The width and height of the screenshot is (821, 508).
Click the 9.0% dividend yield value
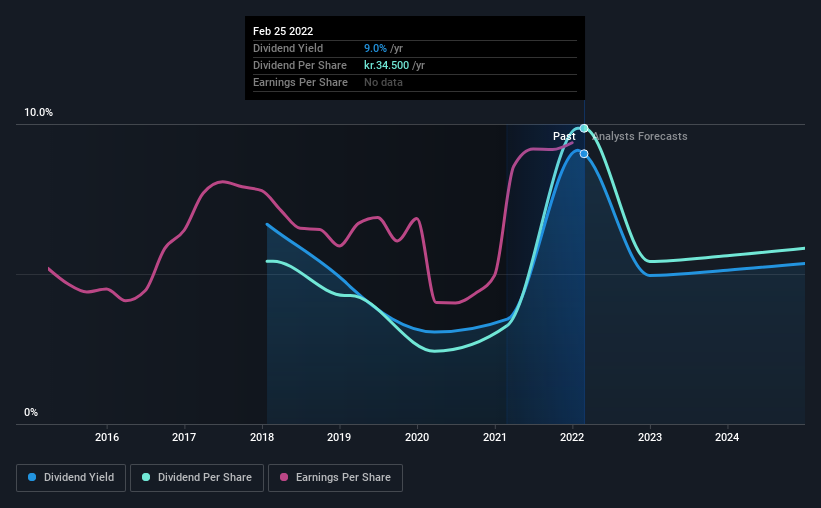tap(375, 48)
